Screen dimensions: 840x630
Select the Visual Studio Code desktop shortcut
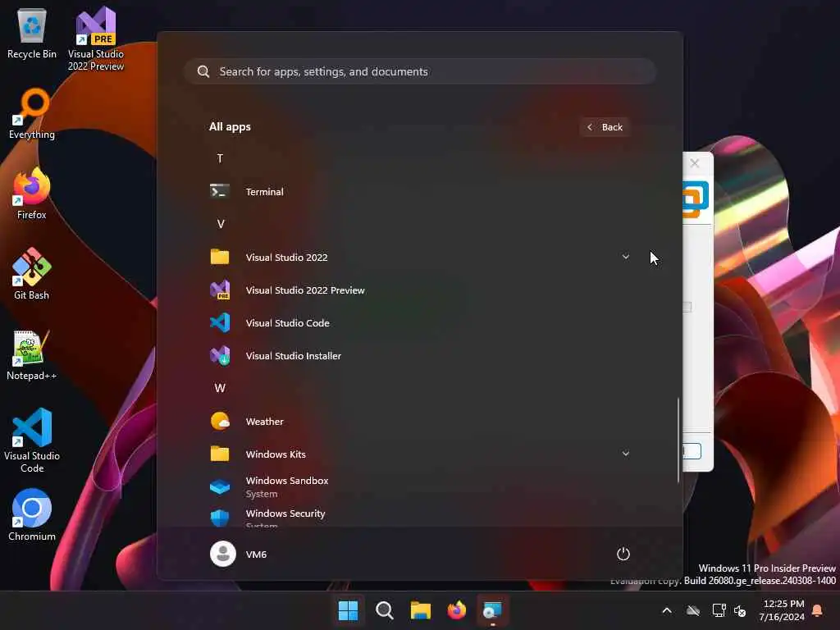click(x=32, y=441)
